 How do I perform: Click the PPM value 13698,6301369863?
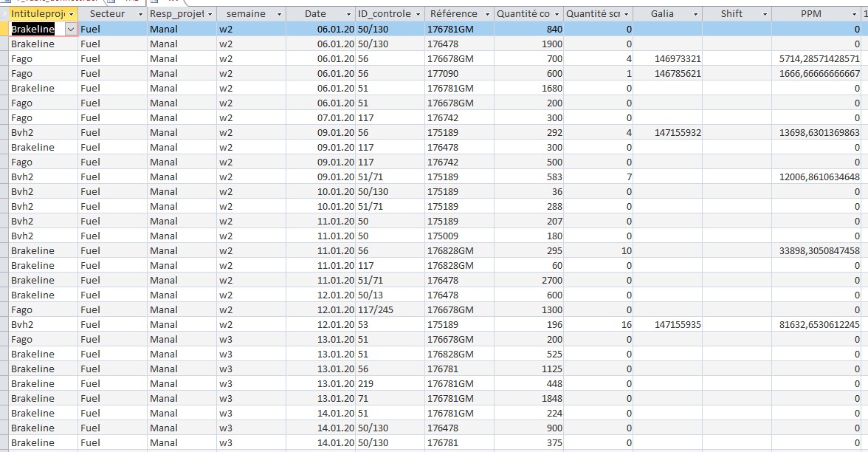[819, 132]
